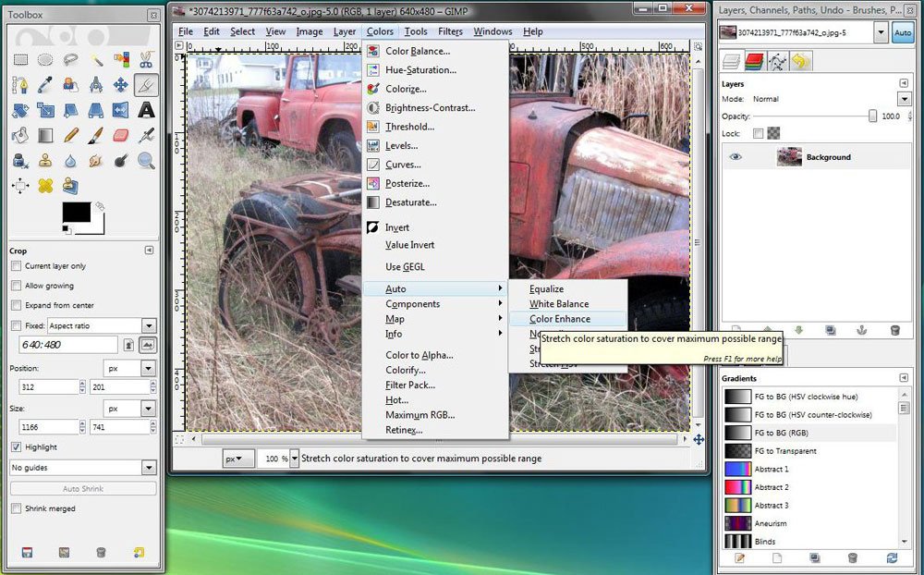The width and height of the screenshot is (924, 575).
Task: Select the Paintbrush tool
Action: tap(96, 135)
